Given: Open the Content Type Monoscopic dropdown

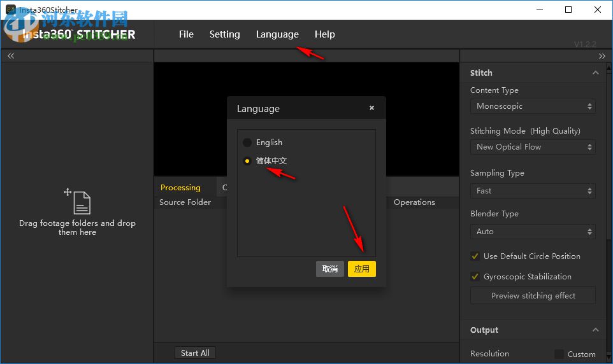Looking at the screenshot, I should pyautogui.click(x=533, y=106).
